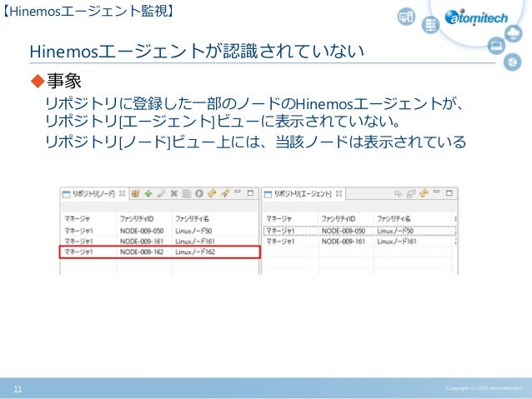The image size is (532, 399).
Task: Open device search icon in Repository[Node] toolbar
Action: 135,193
